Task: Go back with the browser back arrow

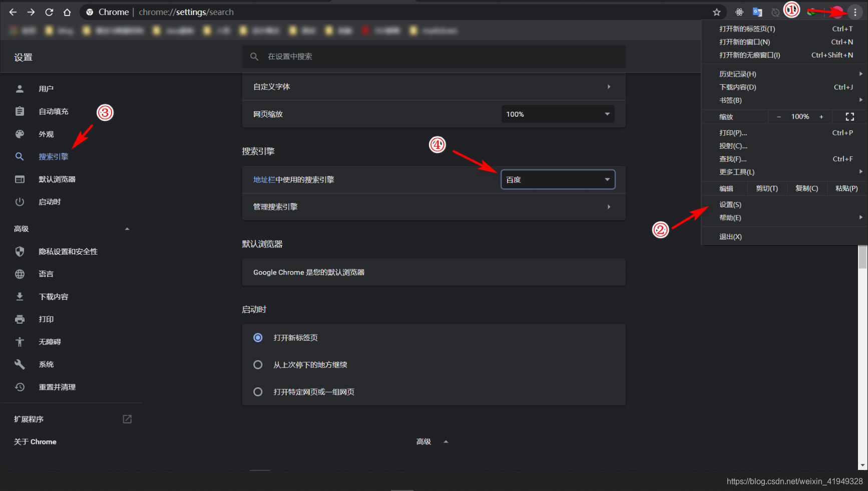Action: [x=13, y=12]
